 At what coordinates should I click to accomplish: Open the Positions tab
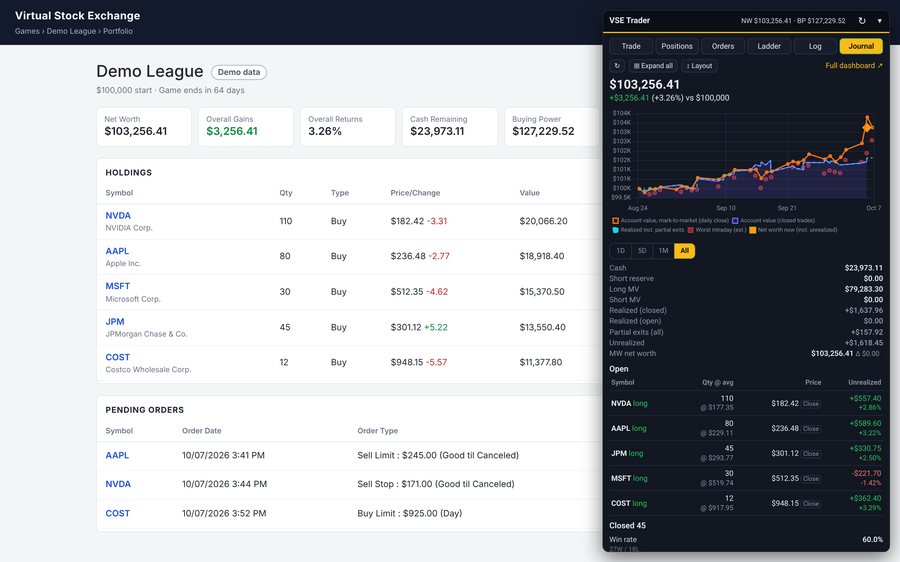pos(677,46)
